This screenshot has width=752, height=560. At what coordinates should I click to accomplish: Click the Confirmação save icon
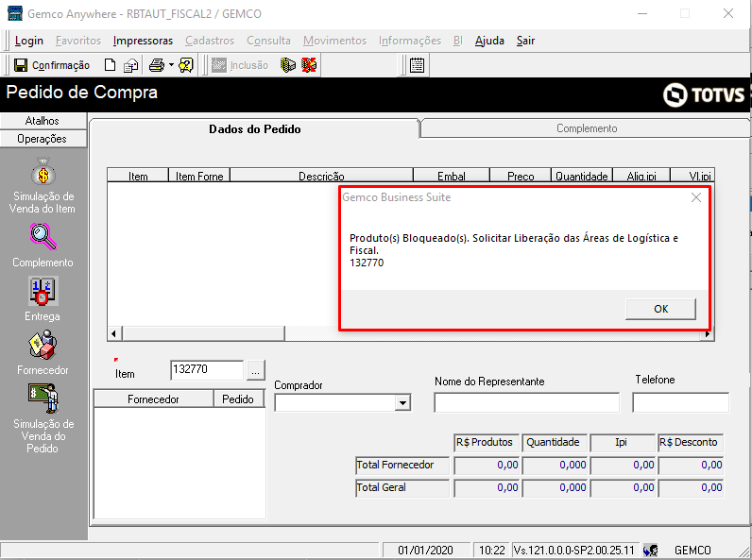[21, 65]
